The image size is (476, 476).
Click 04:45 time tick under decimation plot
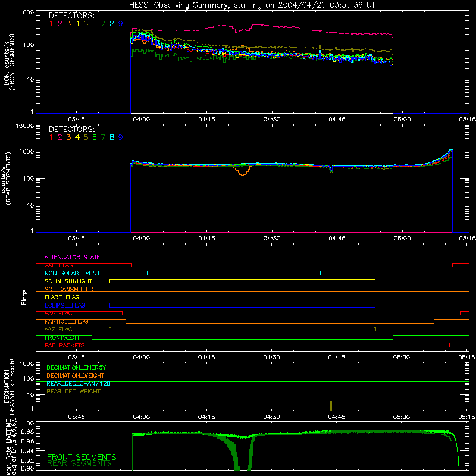pos(337,417)
